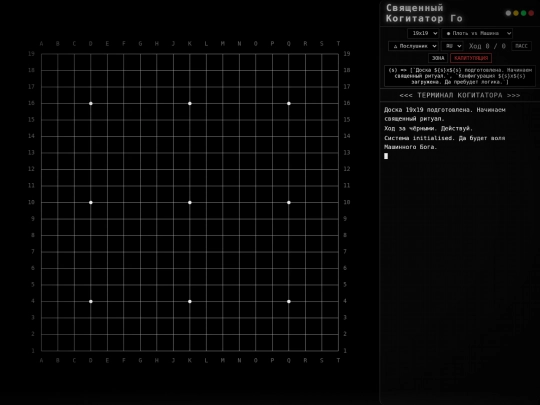
Task: Click the log line starting 'Система initialised'
Action: click(444, 143)
